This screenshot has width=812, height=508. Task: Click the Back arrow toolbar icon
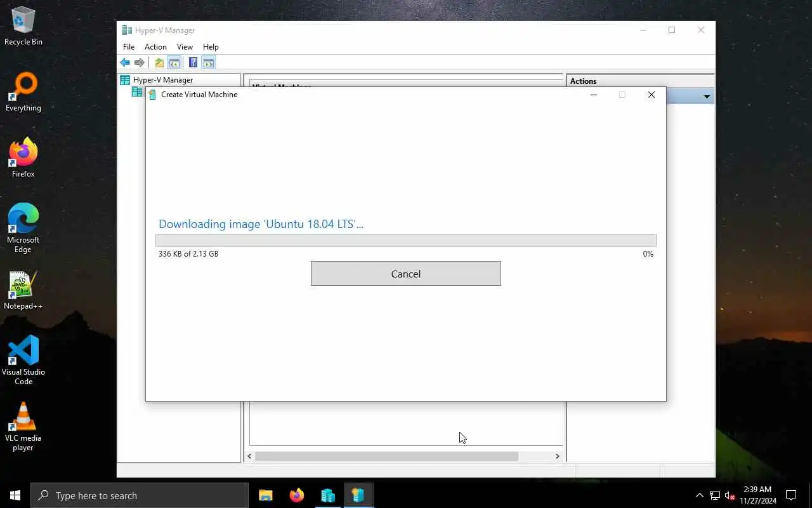125,62
